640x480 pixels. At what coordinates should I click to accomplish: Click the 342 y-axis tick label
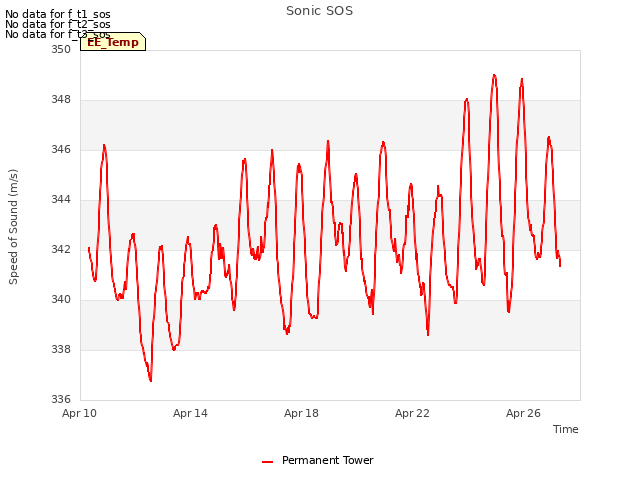click(61, 249)
